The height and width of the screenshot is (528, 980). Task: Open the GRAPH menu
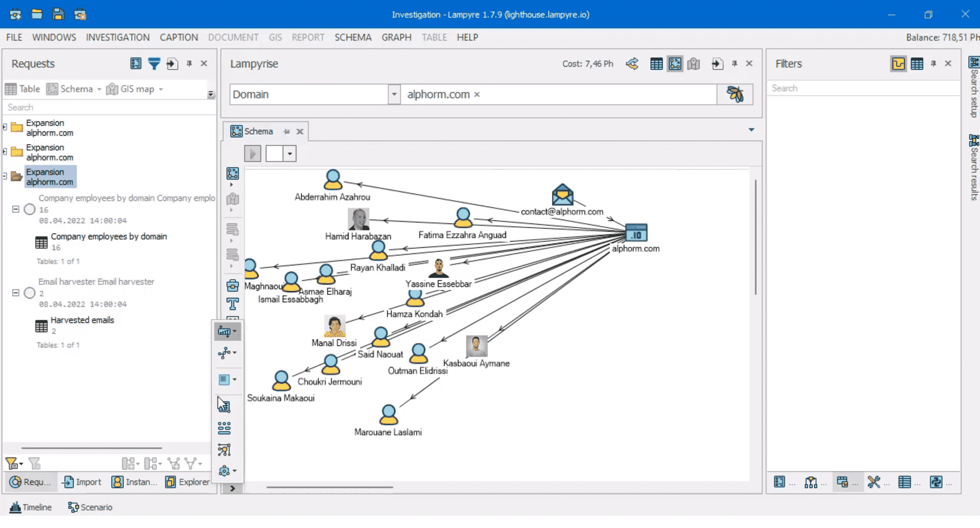[x=396, y=37]
